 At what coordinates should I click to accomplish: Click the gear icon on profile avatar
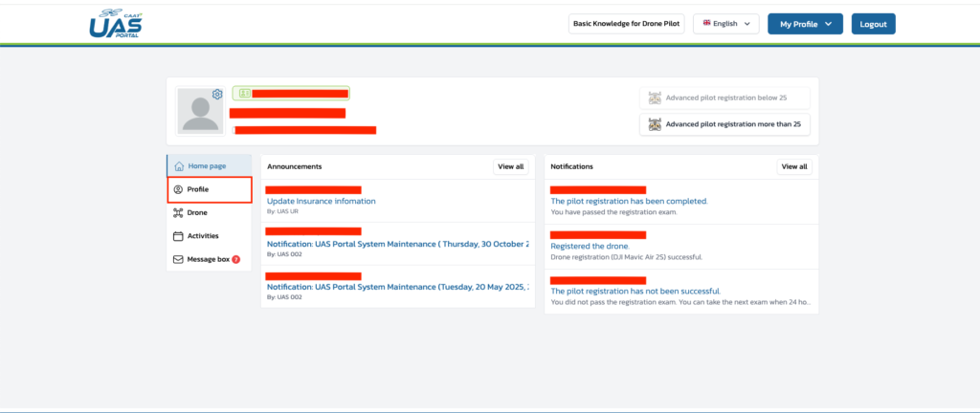(217, 94)
